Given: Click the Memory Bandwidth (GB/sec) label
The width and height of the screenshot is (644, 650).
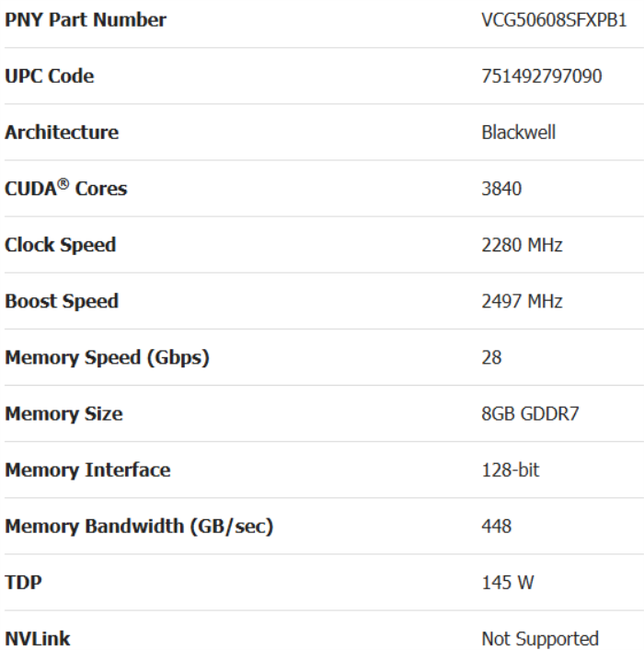Looking at the screenshot, I should 139,527.
